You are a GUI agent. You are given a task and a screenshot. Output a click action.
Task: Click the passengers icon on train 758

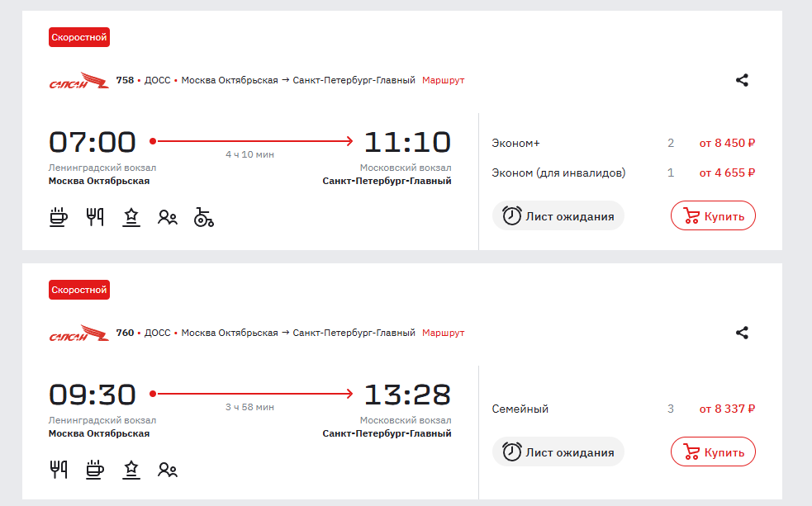[x=167, y=217]
